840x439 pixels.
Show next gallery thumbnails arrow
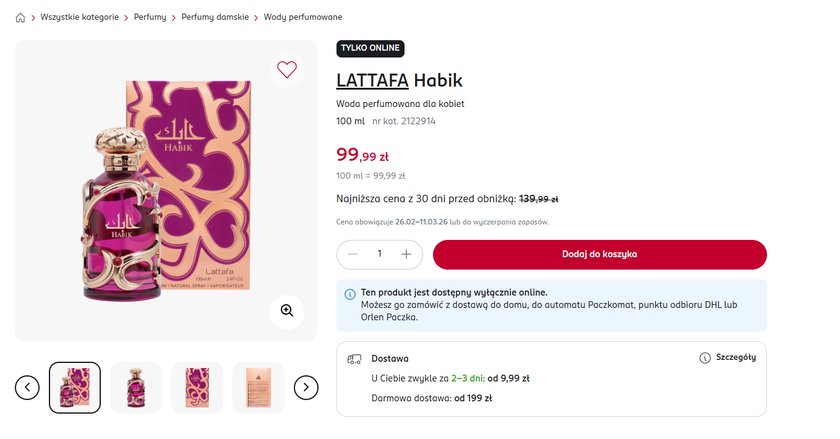click(306, 387)
